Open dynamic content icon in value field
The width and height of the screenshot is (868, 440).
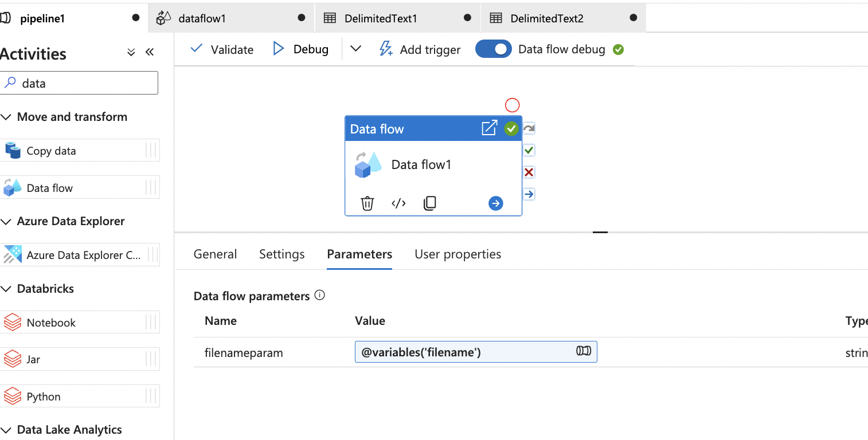coord(584,351)
